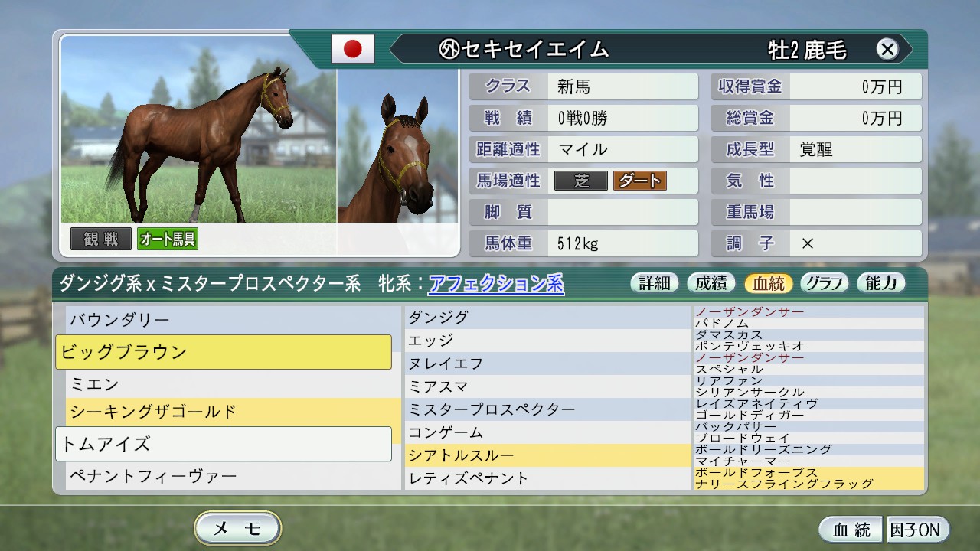This screenshot has width=980, height=551.
Task: Click パドノム in the fourth generation
Action: coord(809,323)
